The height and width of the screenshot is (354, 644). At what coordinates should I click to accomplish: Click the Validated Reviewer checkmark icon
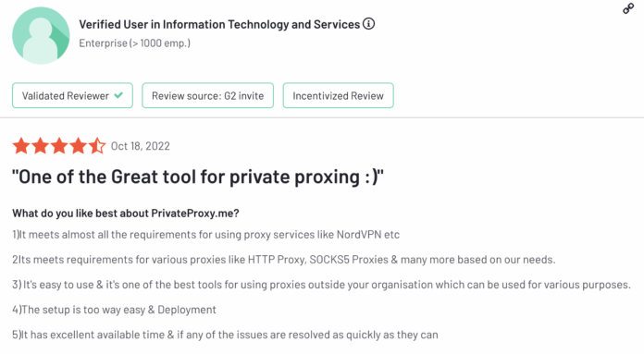click(x=118, y=95)
